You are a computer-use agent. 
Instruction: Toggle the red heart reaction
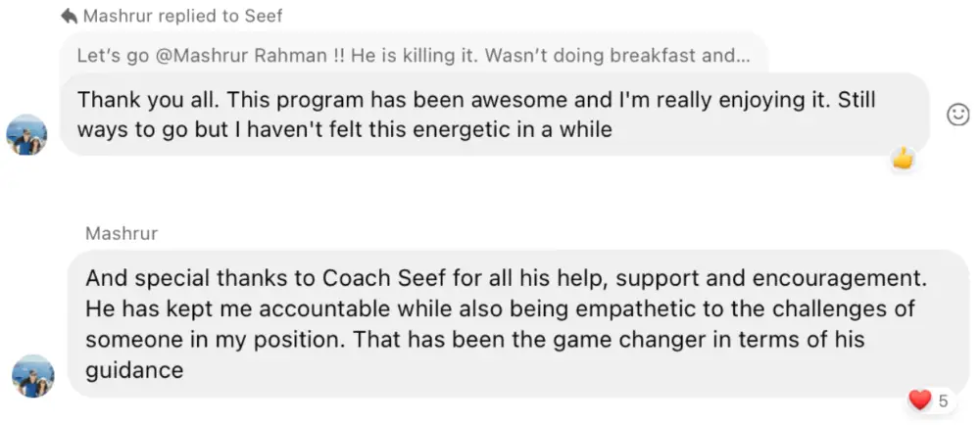coord(919,400)
